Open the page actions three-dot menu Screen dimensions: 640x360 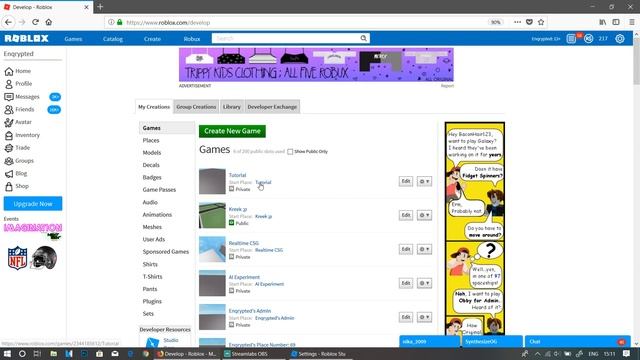[x=517, y=22]
